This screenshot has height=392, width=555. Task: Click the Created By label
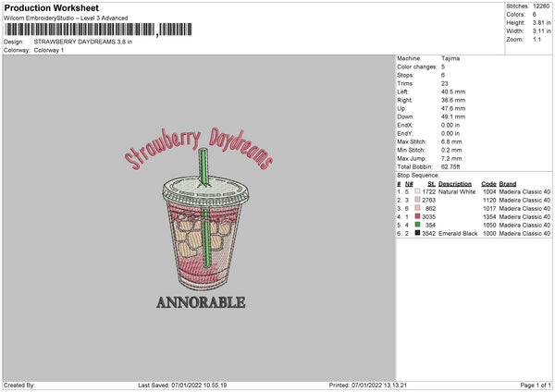point(19,386)
